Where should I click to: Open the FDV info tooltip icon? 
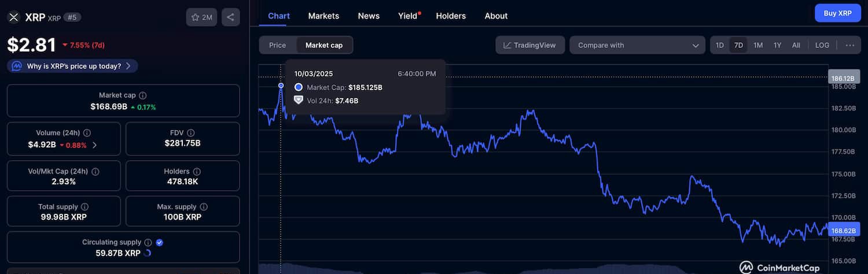tap(191, 133)
